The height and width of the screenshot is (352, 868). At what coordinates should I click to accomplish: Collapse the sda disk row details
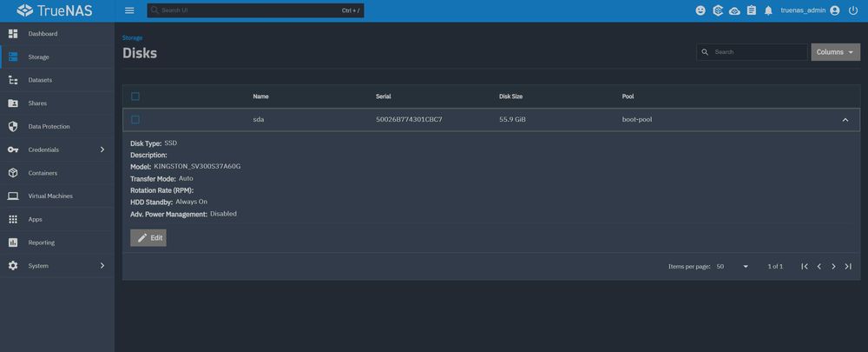(845, 120)
